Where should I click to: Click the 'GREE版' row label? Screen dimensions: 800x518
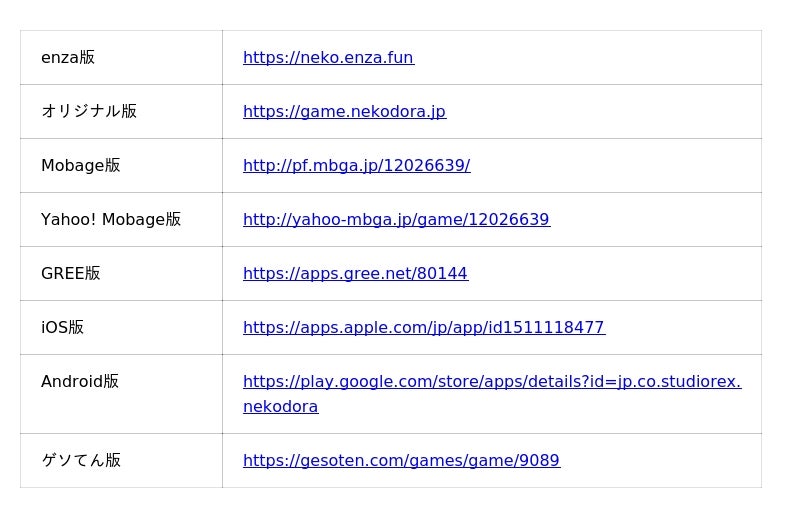(x=70, y=274)
